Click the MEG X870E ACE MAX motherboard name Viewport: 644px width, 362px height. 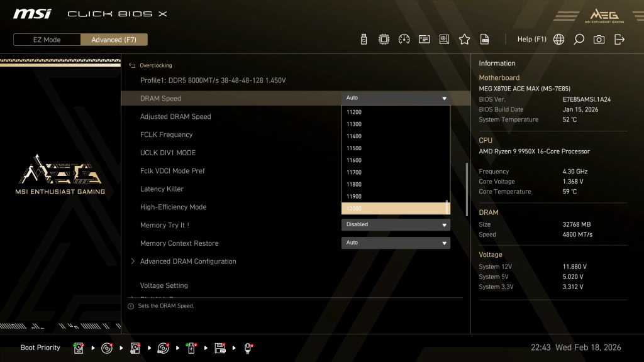pos(525,89)
